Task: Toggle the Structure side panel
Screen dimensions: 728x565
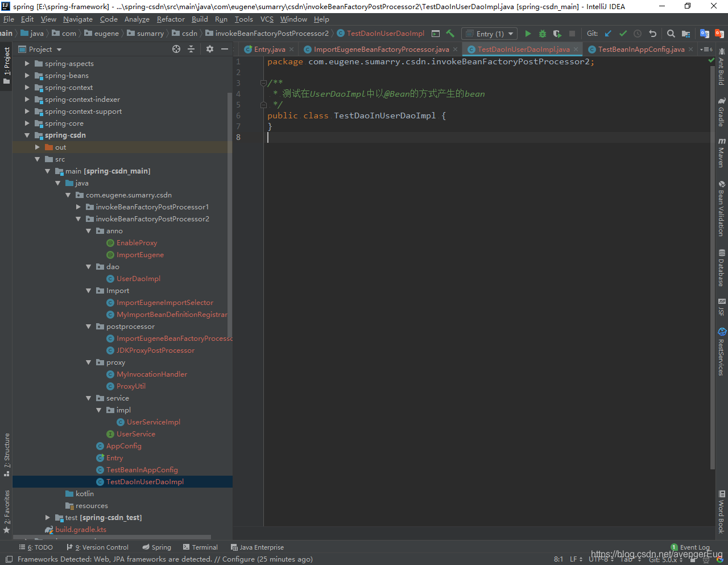Action: tap(6, 455)
